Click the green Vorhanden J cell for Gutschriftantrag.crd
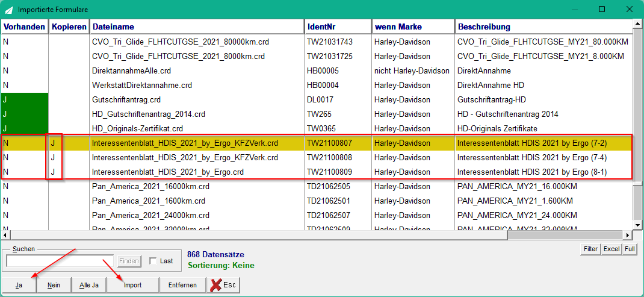The height and width of the screenshot is (297, 644). [x=25, y=99]
